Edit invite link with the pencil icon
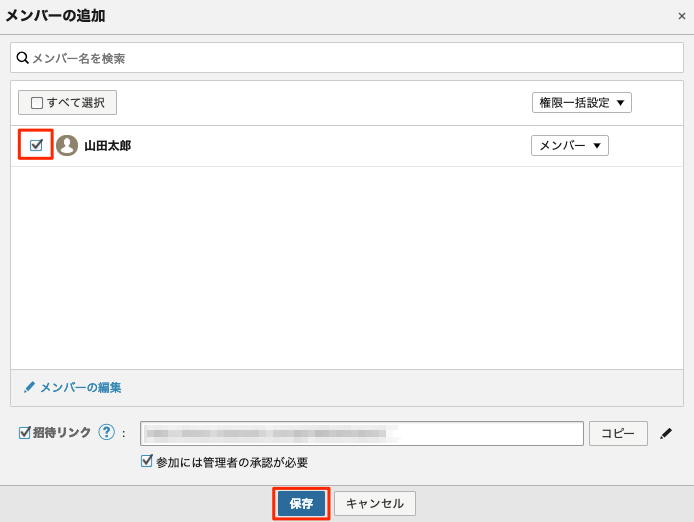The image size is (694, 522). [x=666, y=433]
